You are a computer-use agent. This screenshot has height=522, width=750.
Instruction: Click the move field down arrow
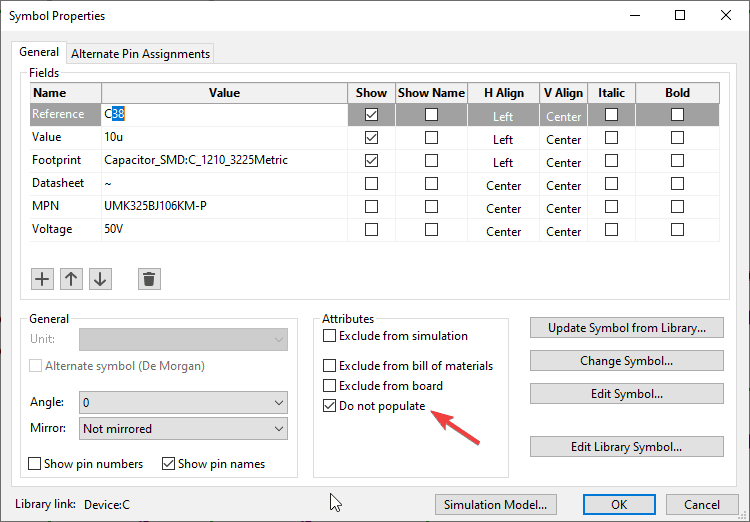click(100, 279)
